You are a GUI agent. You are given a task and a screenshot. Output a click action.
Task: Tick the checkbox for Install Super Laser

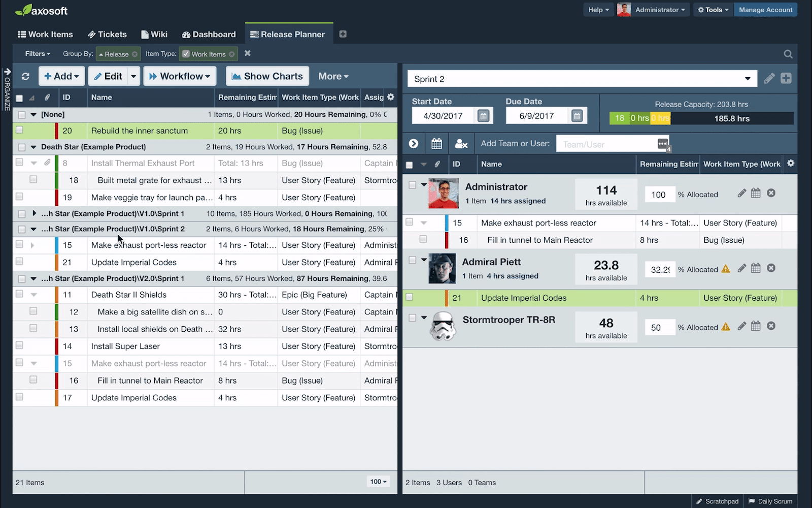pos(19,345)
